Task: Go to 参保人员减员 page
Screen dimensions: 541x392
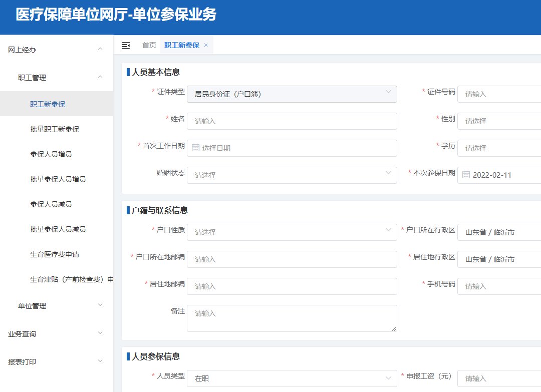Action: pos(51,204)
